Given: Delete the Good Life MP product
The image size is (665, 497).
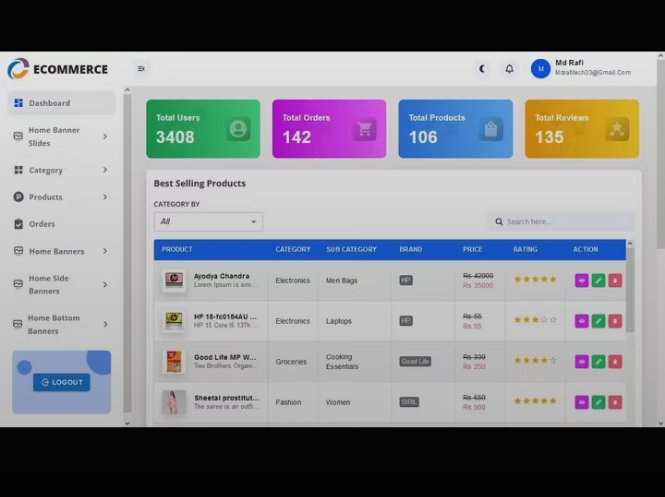Looking at the screenshot, I should 615,362.
